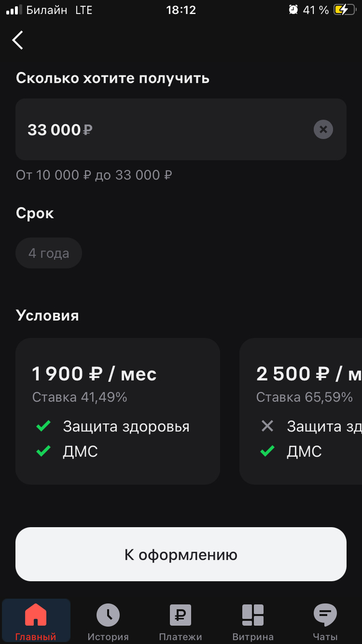362x644 pixels.
Task: Open the Главный home tab
Action: coord(36,621)
